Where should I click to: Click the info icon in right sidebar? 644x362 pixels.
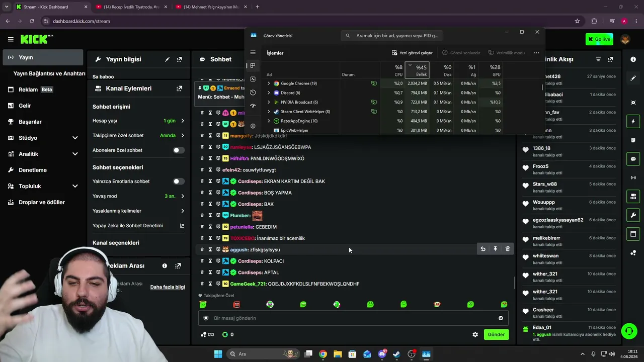[x=633, y=59]
